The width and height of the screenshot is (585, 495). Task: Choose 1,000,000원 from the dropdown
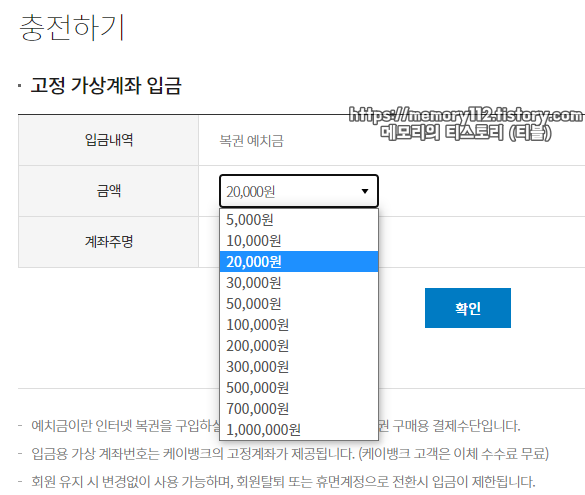(299, 430)
